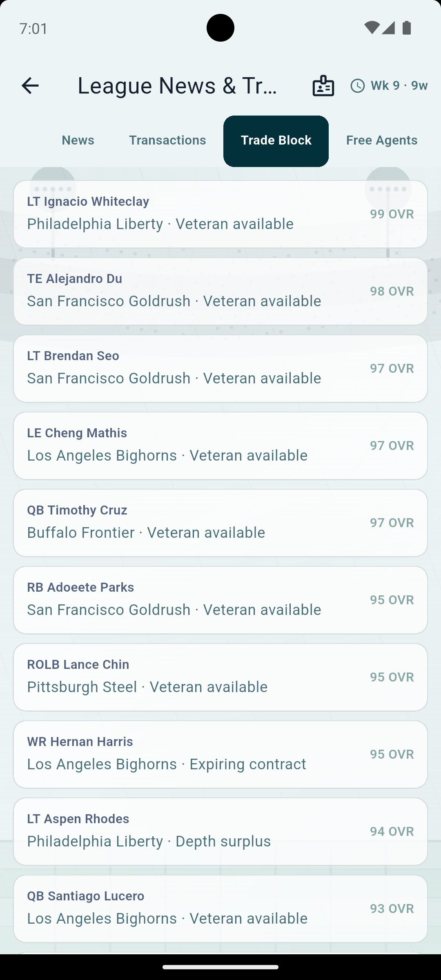View WR Hernan Harris expiring contract card
The height and width of the screenshot is (980, 441).
click(220, 754)
